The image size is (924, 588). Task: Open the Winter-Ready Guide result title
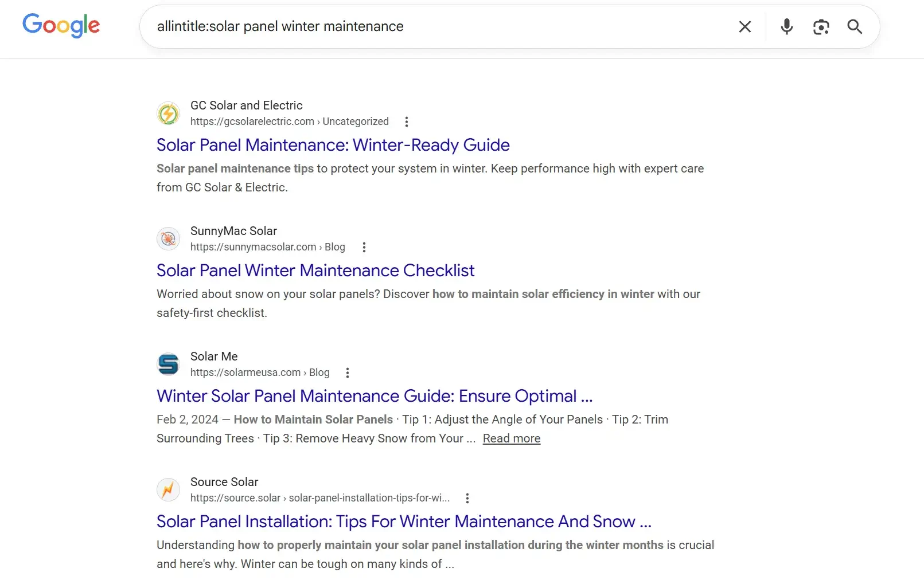pyautogui.click(x=333, y=145)
